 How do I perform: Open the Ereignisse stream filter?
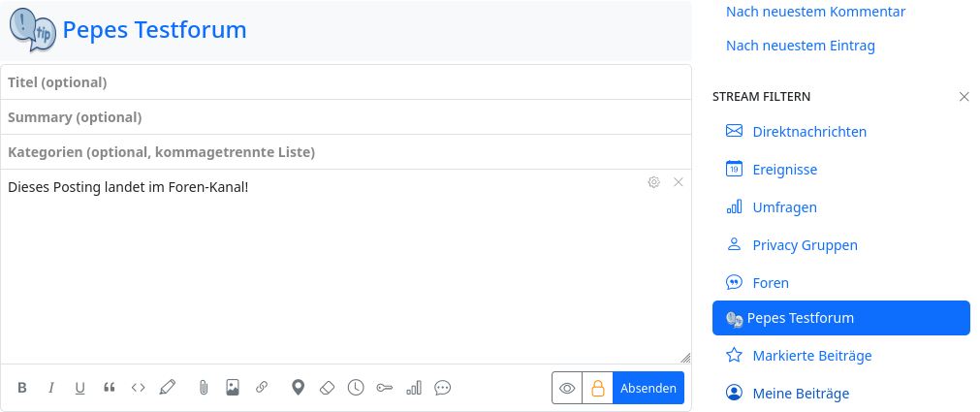tap(784, 170)
